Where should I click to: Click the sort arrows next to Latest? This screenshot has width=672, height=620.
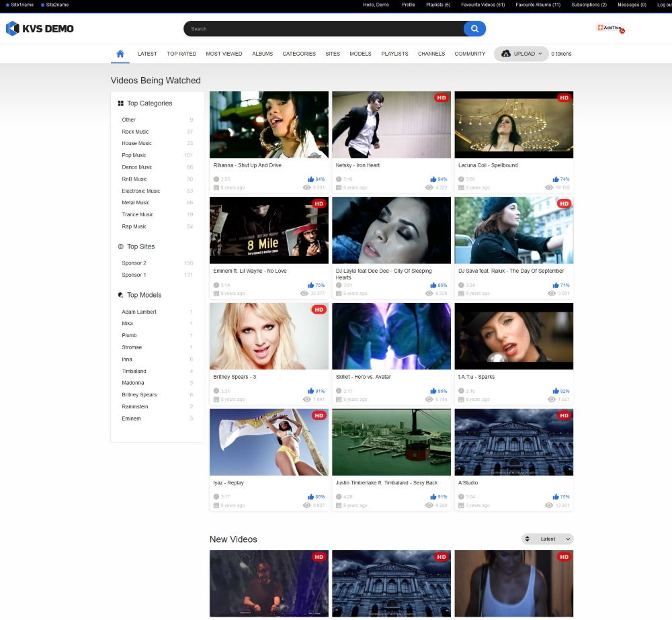tap(527, 539)
